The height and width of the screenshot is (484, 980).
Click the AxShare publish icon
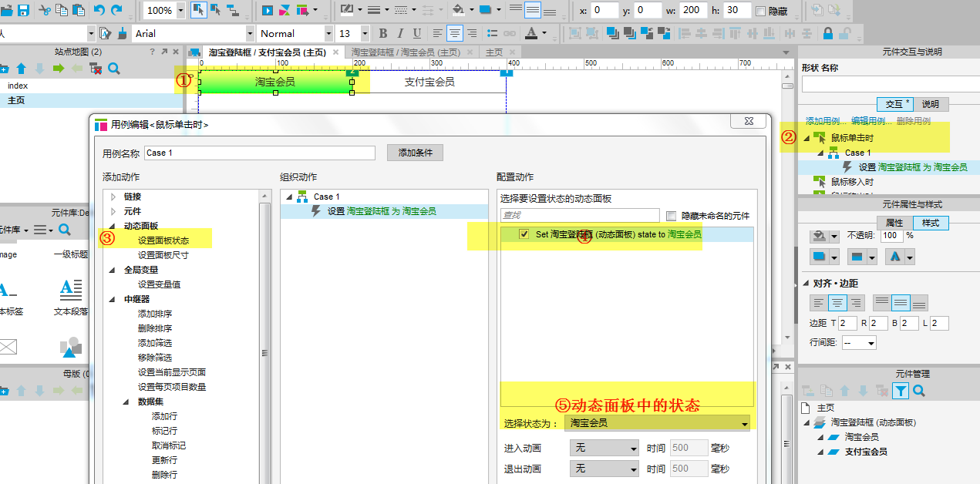click(285, 10)
